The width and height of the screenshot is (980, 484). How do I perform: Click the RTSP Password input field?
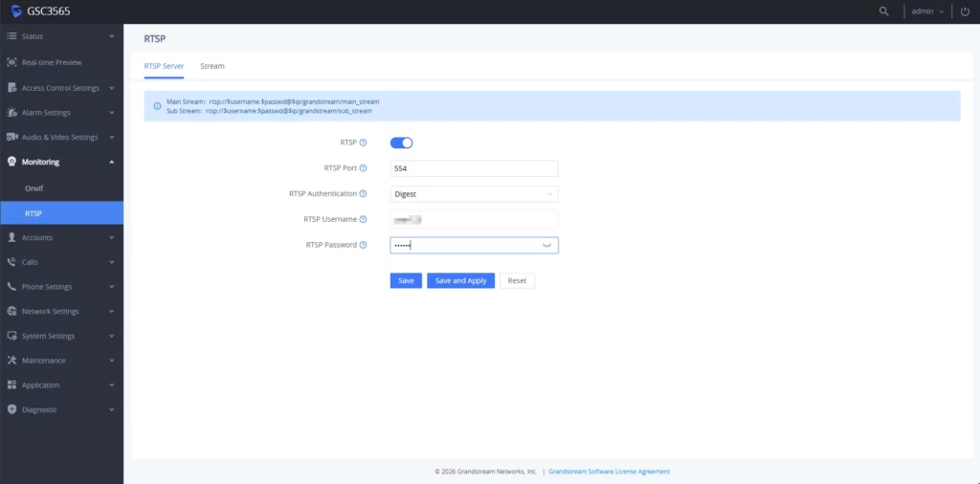474,246
